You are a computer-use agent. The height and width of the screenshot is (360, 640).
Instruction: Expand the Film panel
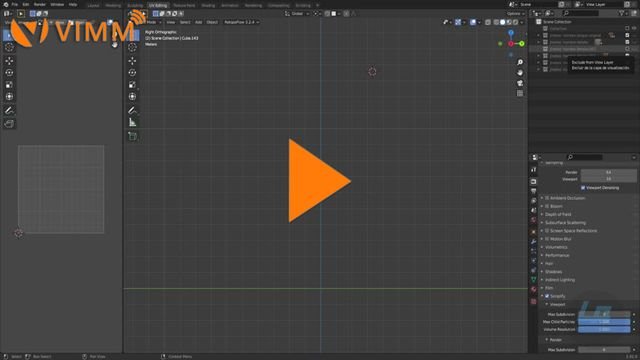coord(549,288)
